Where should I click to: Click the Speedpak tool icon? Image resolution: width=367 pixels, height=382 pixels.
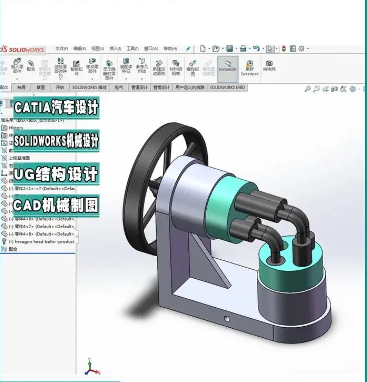[x=249, y=68]
